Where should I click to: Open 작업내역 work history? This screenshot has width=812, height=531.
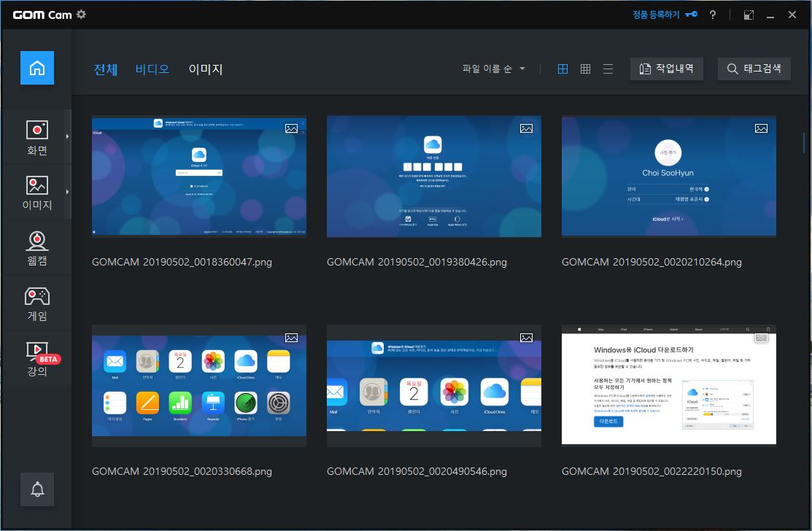[x=667, y=69]
